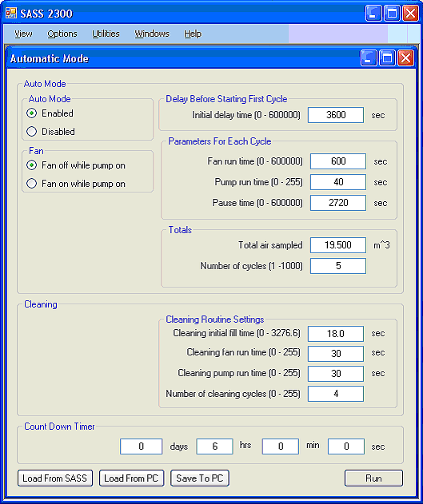
Task: Click the 'm^3' unit label
Action: tap(381, 245)
